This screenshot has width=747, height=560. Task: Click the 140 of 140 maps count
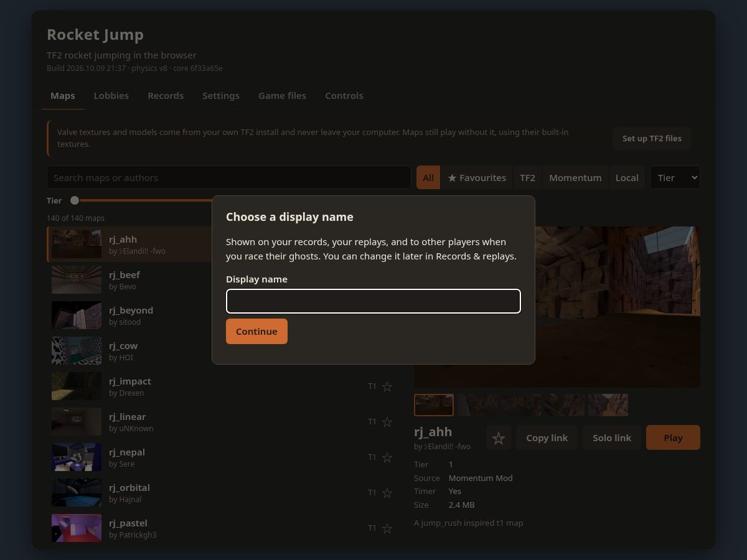tap(75, 218)
